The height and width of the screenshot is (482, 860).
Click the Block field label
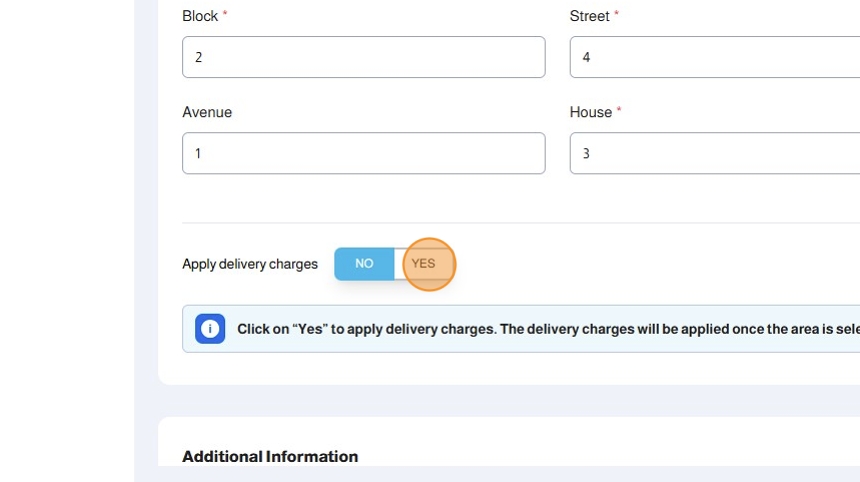click(x=200, y=16)
